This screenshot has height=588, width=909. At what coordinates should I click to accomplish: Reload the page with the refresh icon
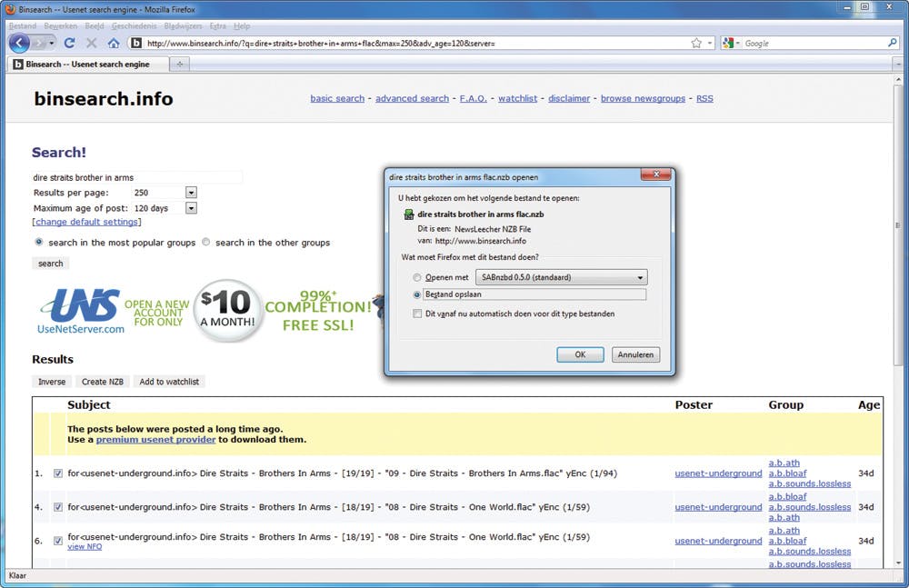70,43
